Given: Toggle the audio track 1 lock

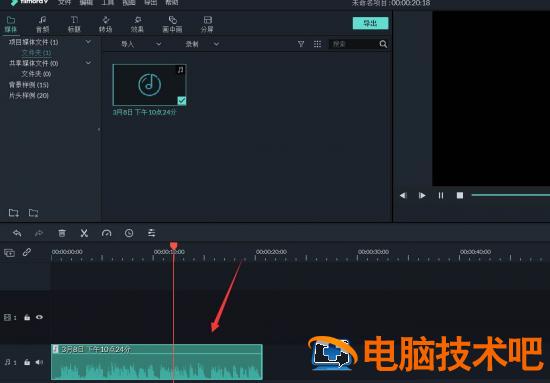Looking at the screenshot, I should tap(27, 362).
